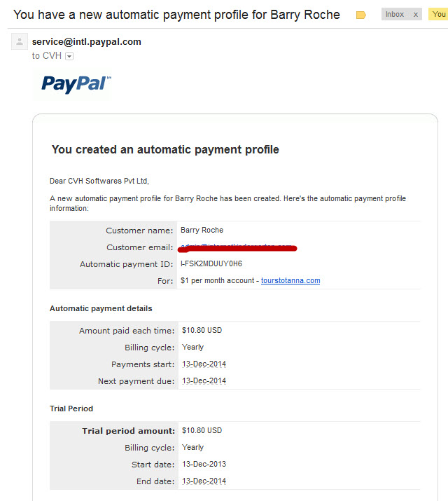
Task: Click the trial 'Start date' 13-Dec-2013
Action: pyautogui.click(x=204, y=464)
